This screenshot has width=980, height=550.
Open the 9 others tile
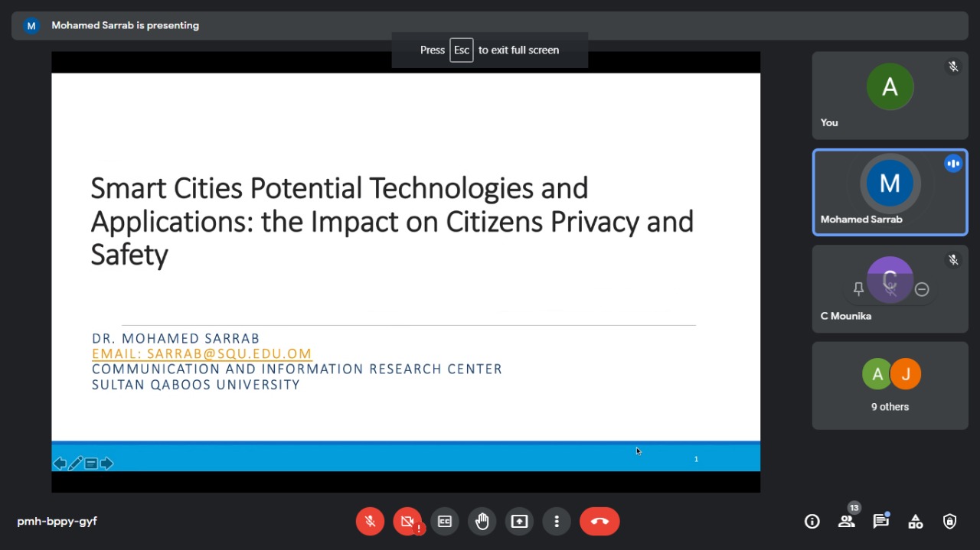[x=890, y=386]
